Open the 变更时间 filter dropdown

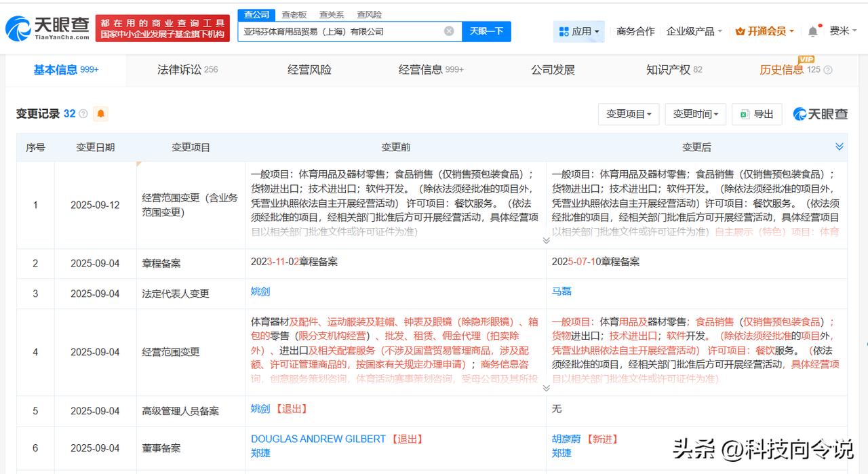coord(696,114)
